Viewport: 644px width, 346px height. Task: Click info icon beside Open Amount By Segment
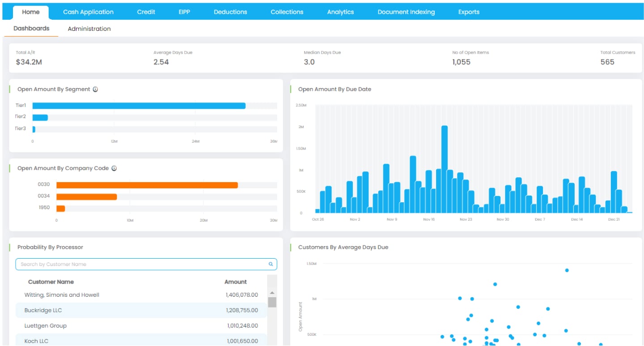(x=95, y=89)
